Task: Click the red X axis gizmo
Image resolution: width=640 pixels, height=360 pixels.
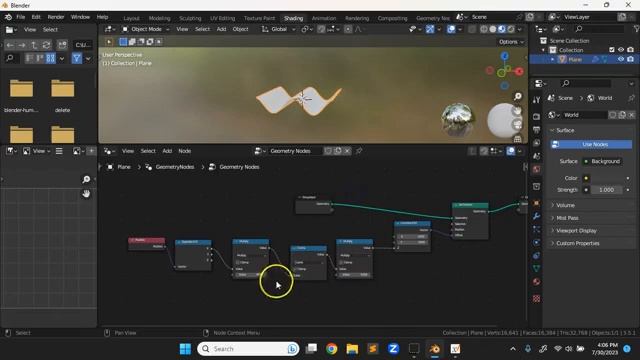Action: click(519, 72)
